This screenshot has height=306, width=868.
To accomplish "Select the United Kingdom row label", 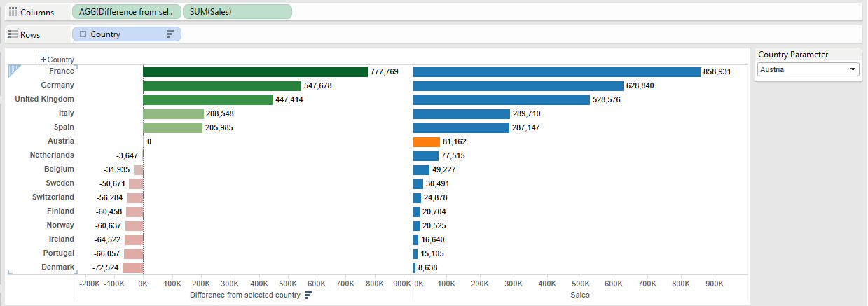I will (44, 99).
